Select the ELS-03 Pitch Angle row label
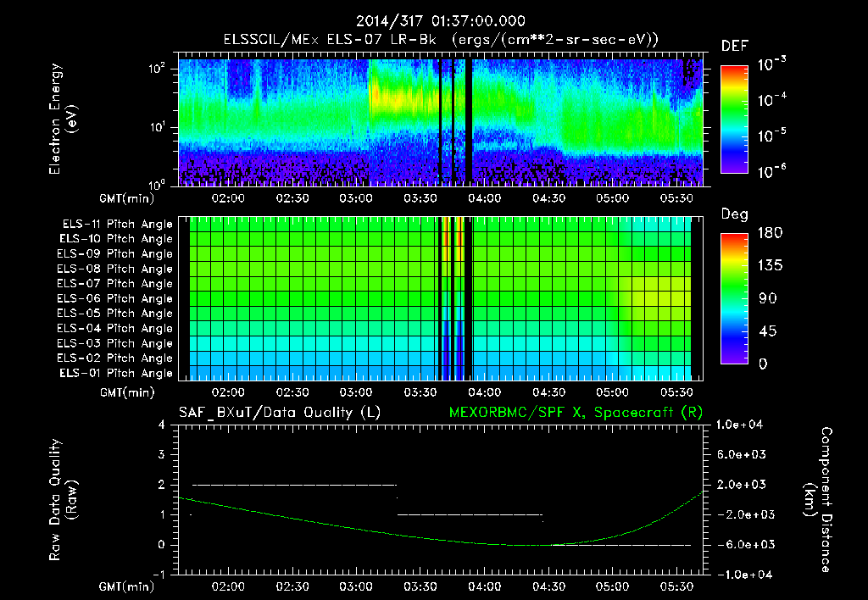This screenshot has width=868, height=600. coord(114,344)
